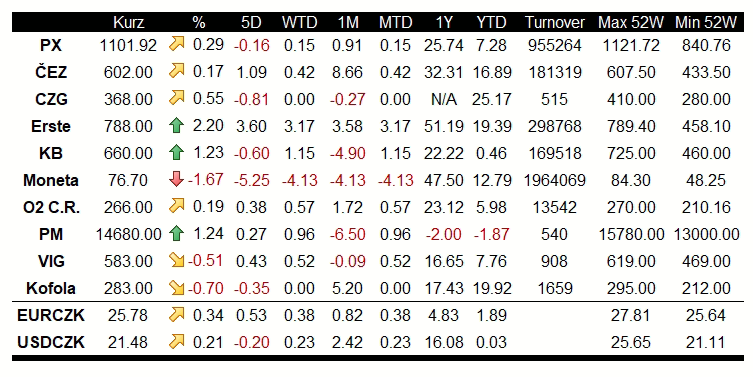
Task: Click ČEZ Max 52W value 607.50
Action: [631, 72]
